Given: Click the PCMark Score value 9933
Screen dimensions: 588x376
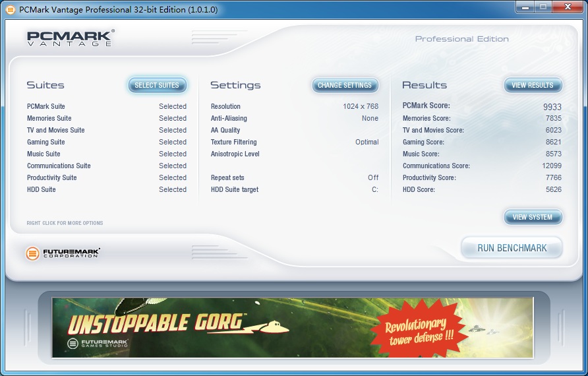Looking at the screenshot, I should pos(552,107).
